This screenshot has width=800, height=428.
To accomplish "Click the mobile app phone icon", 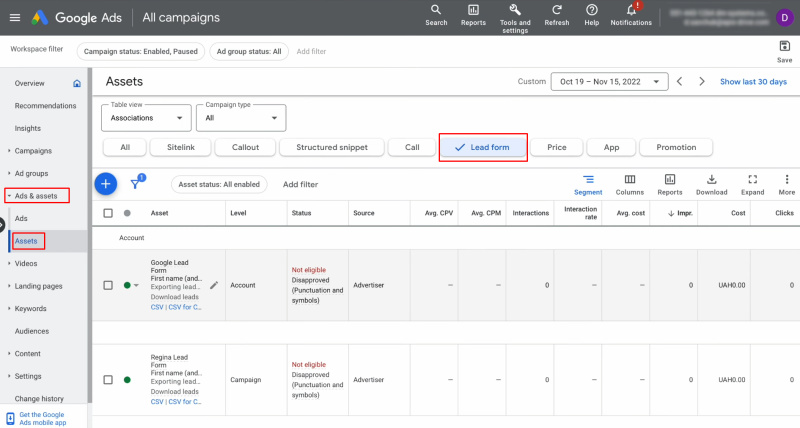I will [10, 419].
